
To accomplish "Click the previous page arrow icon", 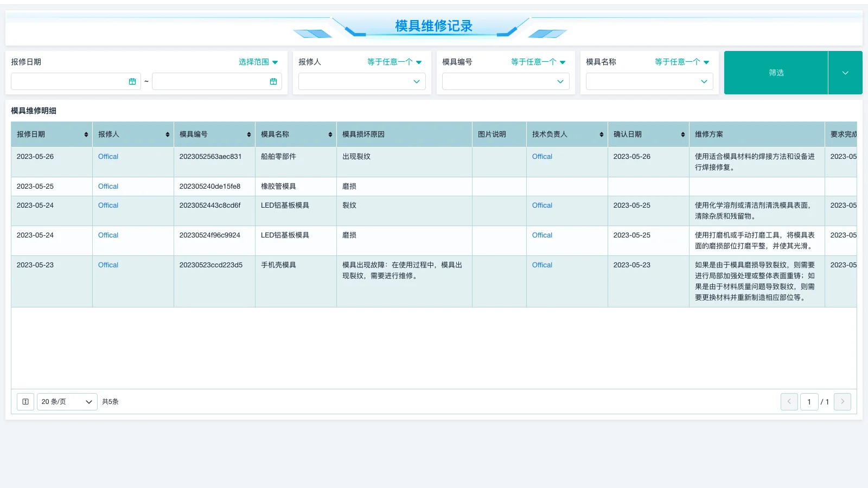I will coord(789,402).
